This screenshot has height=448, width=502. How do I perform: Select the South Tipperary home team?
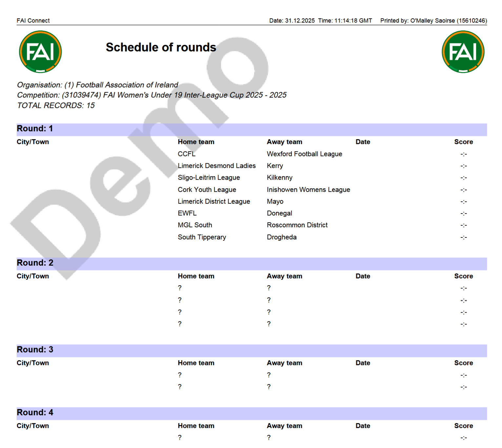202,237
